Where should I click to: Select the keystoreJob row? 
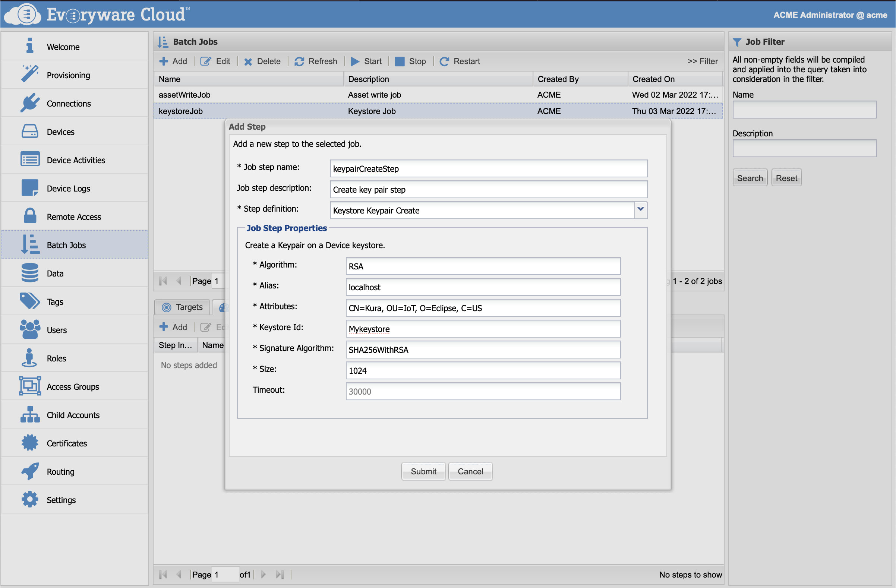(x=438, y=111)
